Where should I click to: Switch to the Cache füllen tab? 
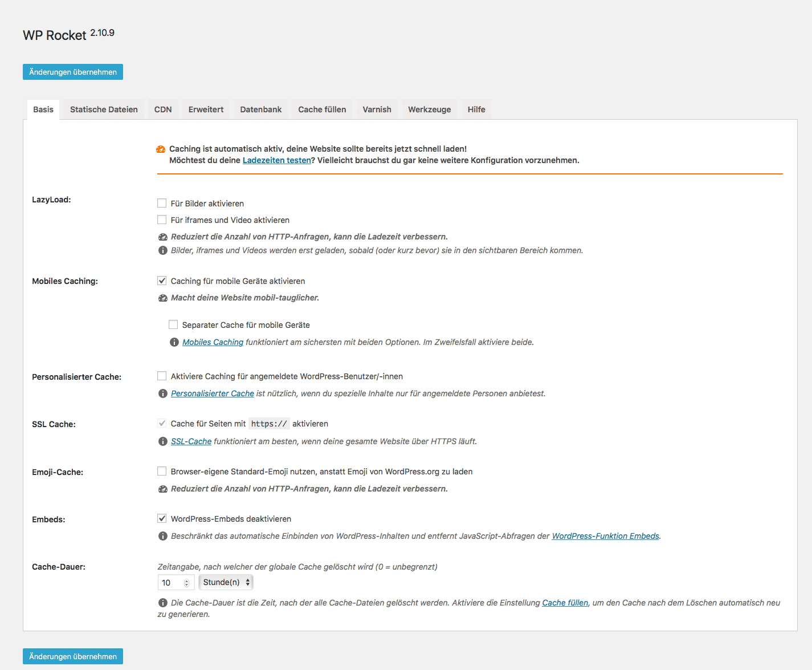tap(322, 109)
